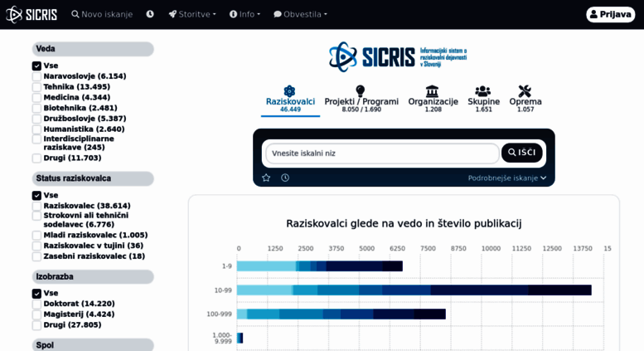
Task: Click the Projekti lightbulb icon
Action: tap(361, 90)
